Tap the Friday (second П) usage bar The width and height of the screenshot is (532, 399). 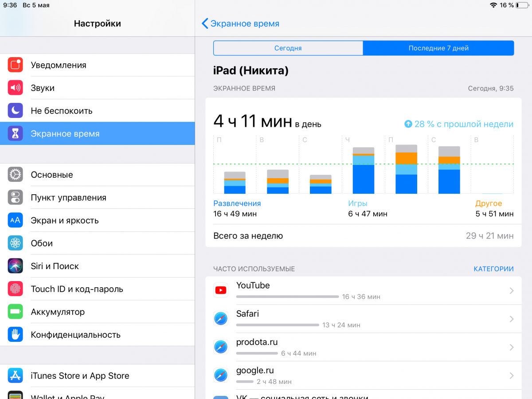(x=407, y=169)
